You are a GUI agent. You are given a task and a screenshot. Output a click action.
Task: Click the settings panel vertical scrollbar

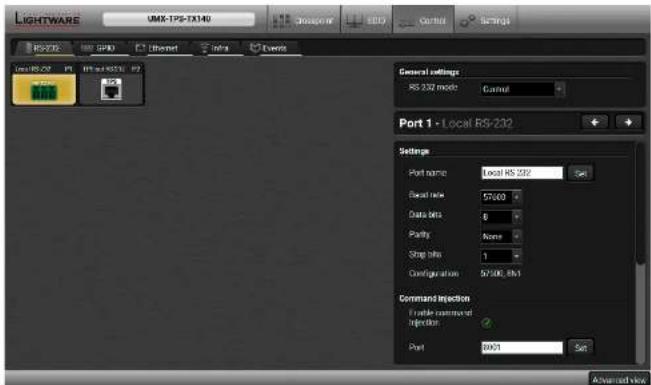[x=641, y=204]
